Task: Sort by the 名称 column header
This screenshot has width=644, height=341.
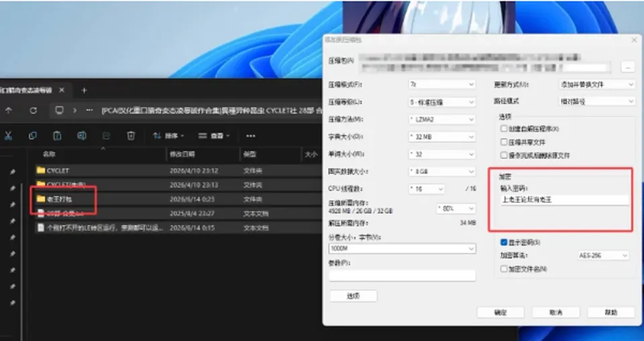Action: (x=49, y=154)
